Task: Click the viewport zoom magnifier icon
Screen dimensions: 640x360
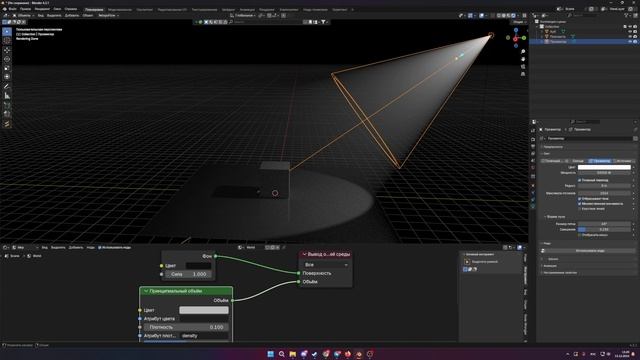Action: tap(523, 52)
